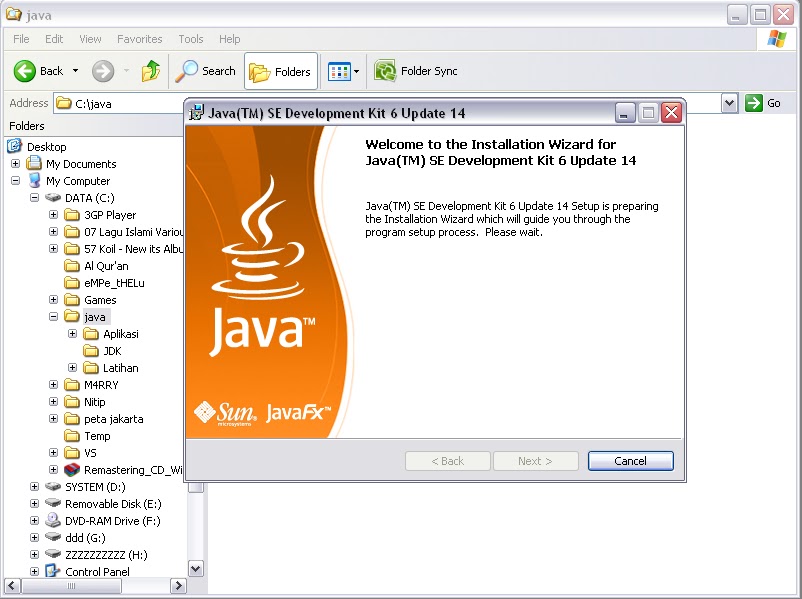Open Search in the Explorer toolbar
Screen dimensions: 802x599
(x=206, y=71)
